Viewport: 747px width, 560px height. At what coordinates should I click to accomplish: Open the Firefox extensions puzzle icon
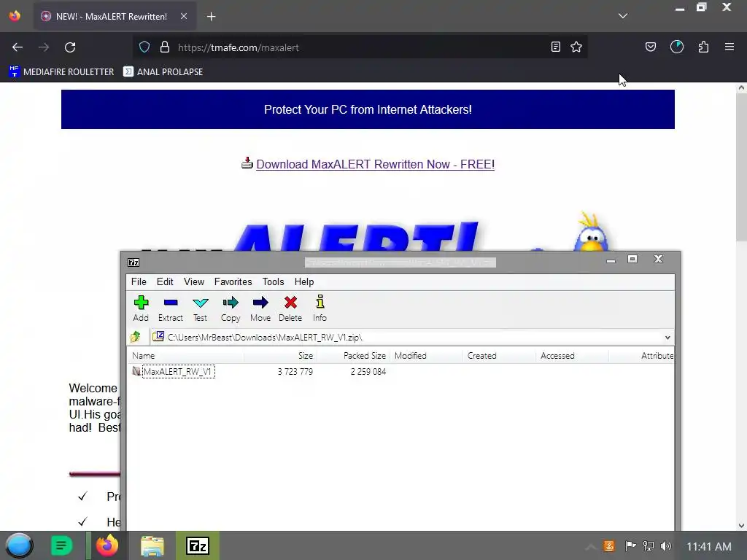[703, 47]
